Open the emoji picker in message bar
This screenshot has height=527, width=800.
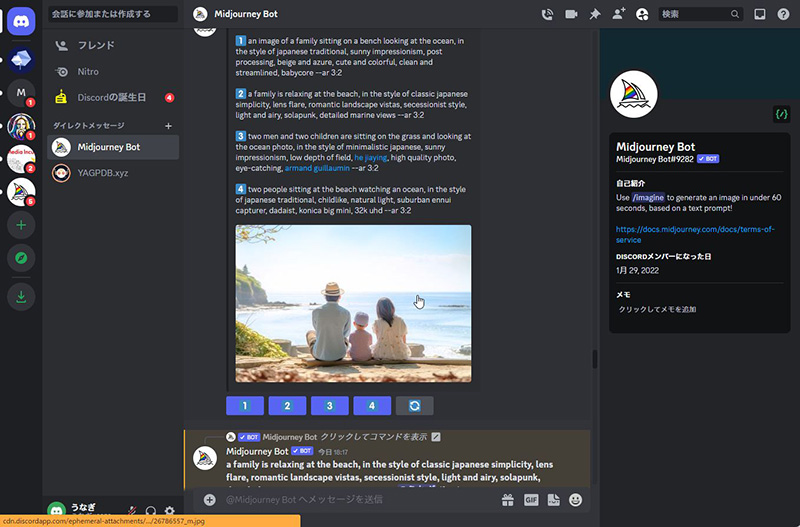pyautogui.click(x=575, y=499)
